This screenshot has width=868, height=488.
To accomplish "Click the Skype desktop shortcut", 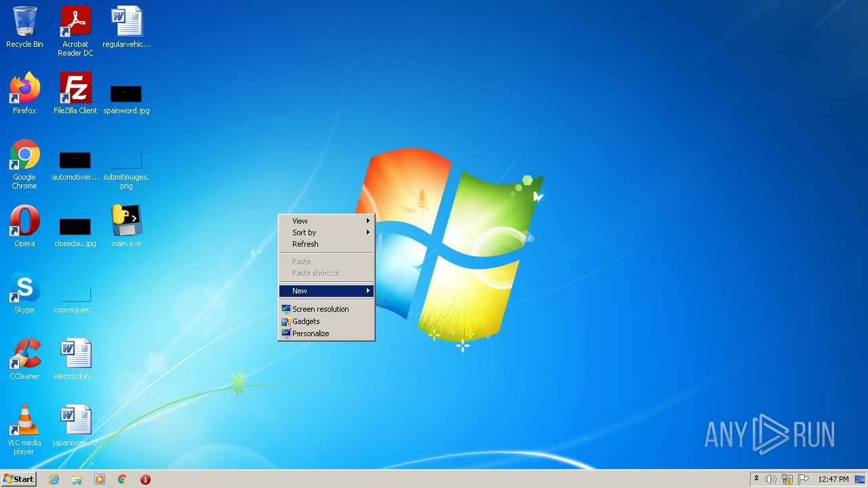I will pyautogui.click(x=24, y=293).
